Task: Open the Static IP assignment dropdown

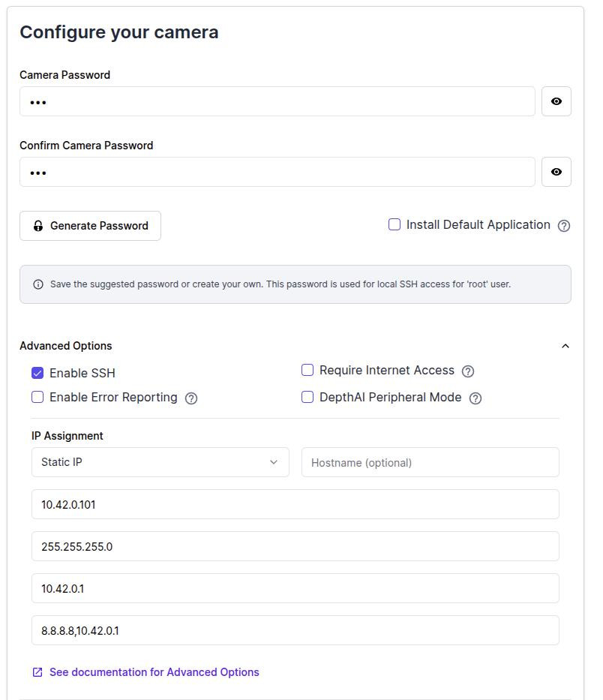Action: click(x=160, y=462)
